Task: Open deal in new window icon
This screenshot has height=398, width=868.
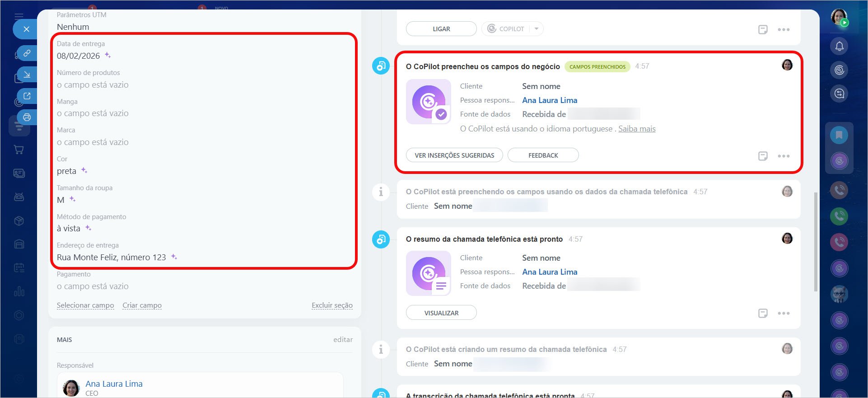Action: point(27,96)
